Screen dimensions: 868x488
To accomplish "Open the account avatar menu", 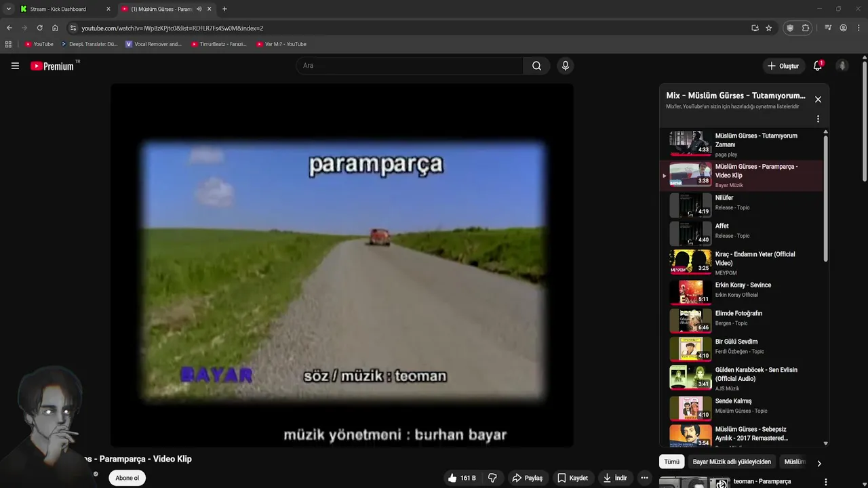I will [x=842, y=66].
